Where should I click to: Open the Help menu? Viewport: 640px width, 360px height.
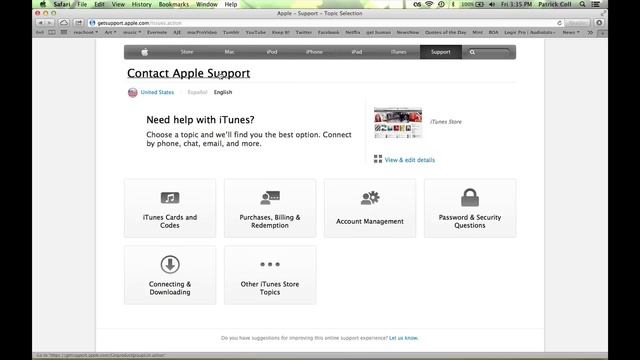231,4
